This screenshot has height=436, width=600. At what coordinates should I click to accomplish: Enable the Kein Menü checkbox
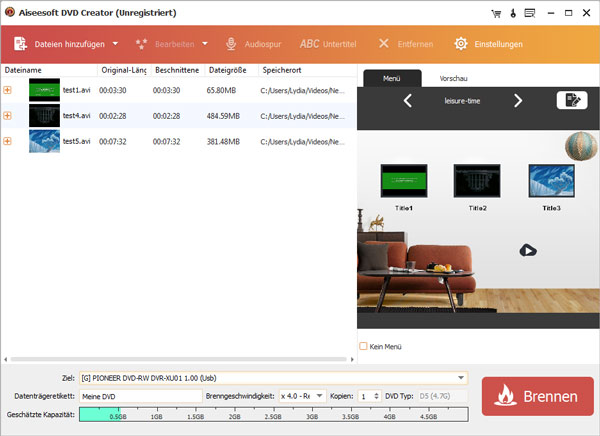click(x=363, y=346)
